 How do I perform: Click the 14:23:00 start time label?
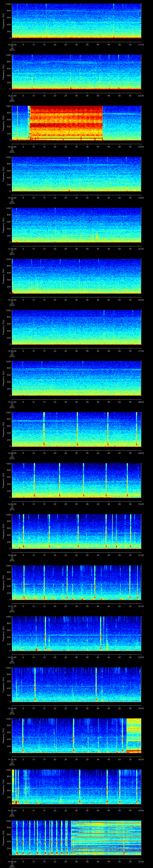(x=12, y=198)
